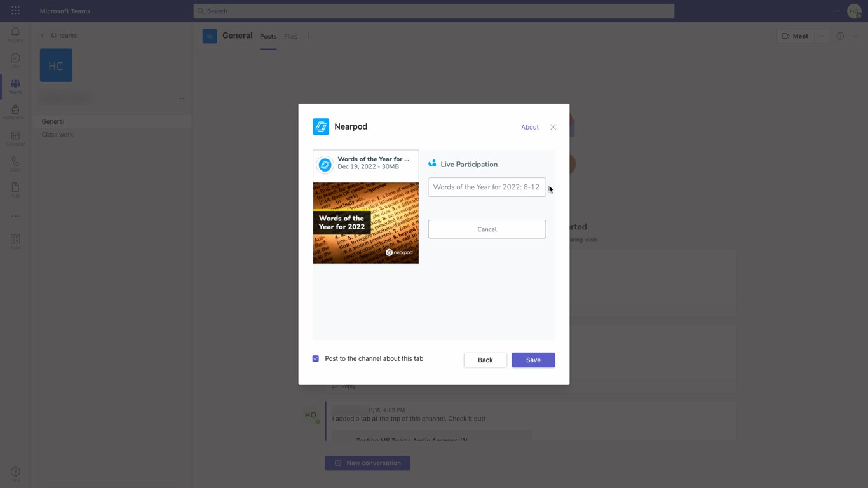
Task: Open Apps store in the left rail
Action: [15, 241]
